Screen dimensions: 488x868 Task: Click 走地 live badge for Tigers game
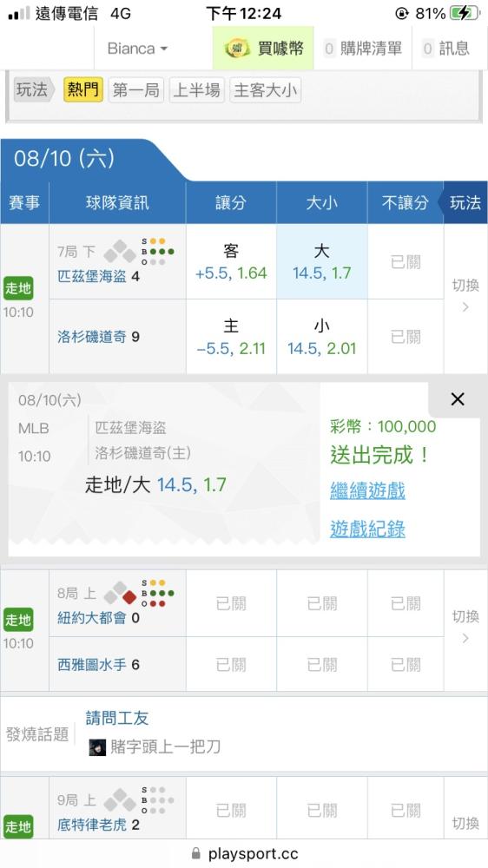(x=18, y=826)
